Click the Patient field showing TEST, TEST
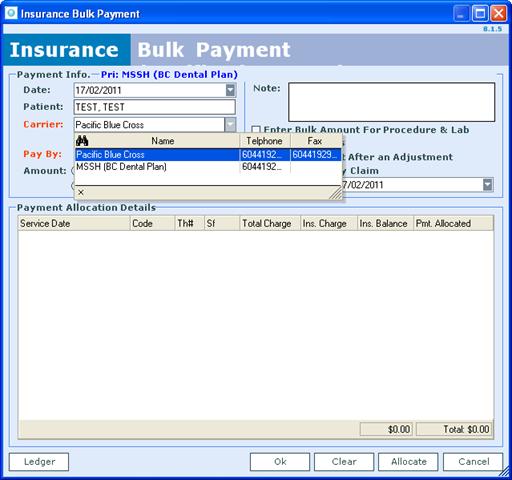The width and height of the screenshot is (512, 480). point(155,107)
